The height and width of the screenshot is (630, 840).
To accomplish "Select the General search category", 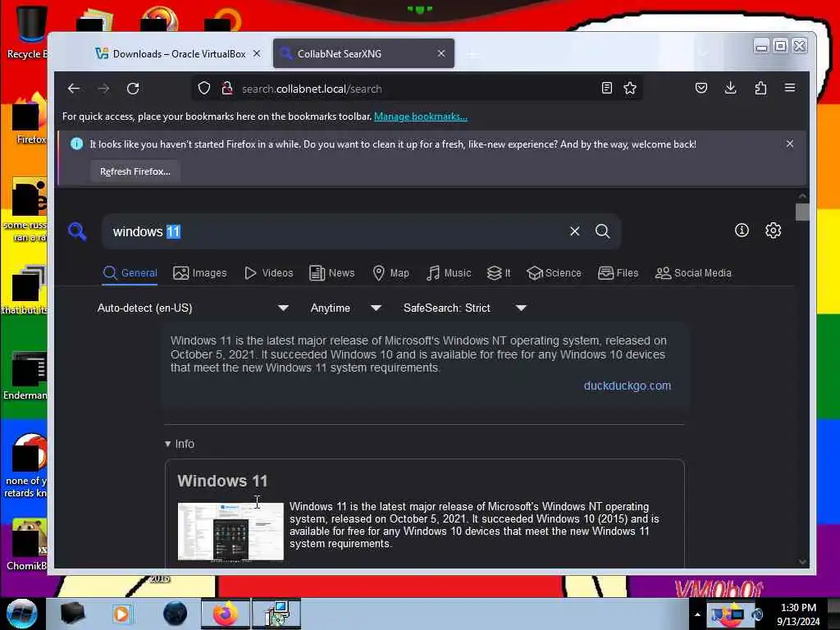I will (130, 272).
